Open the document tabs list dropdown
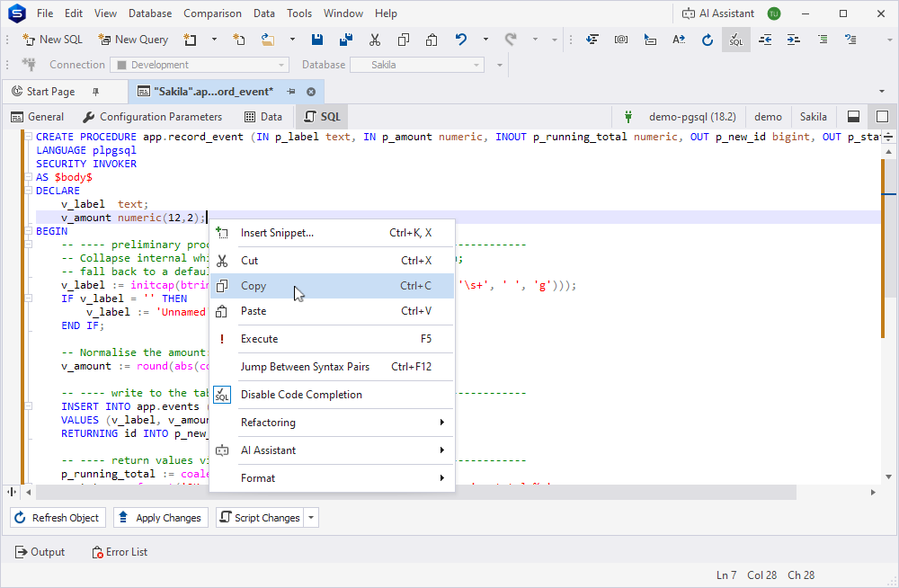 tap(882, 91)
